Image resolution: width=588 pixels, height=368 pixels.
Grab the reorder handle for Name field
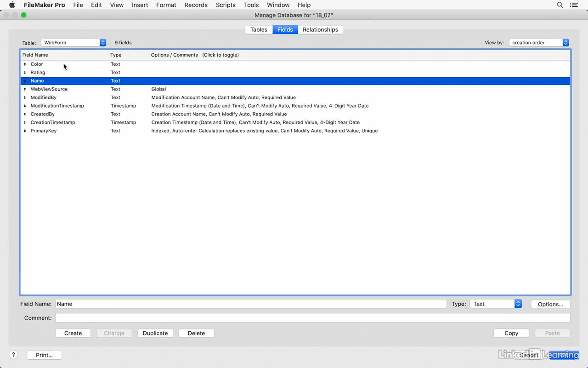coord(25,81)
